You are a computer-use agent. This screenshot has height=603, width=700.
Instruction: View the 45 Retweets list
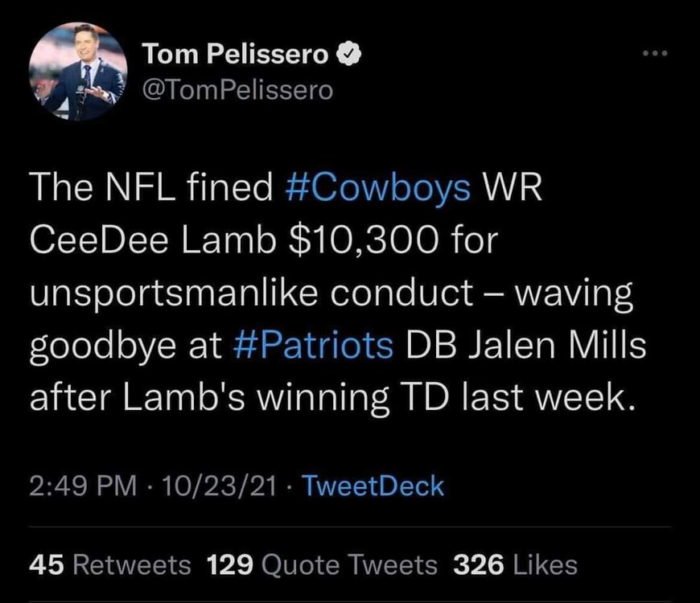[x=110, y=564]
